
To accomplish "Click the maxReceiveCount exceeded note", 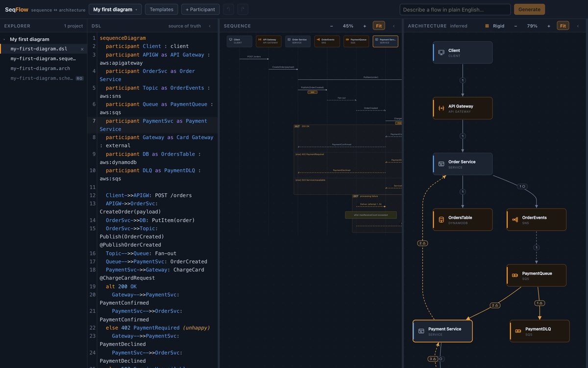I will pyautogui.click(x=371, y=215).
